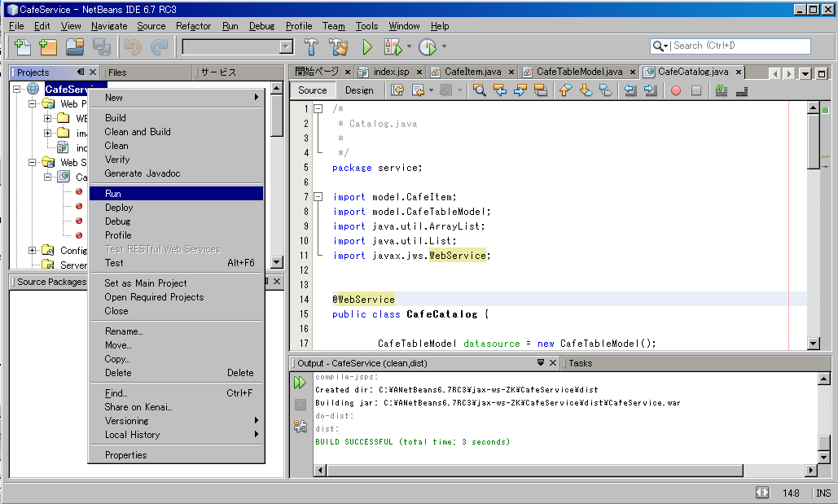Click the Uncomment editor icon
This screenshot has height=504, width=838.
tap(741, 91)
